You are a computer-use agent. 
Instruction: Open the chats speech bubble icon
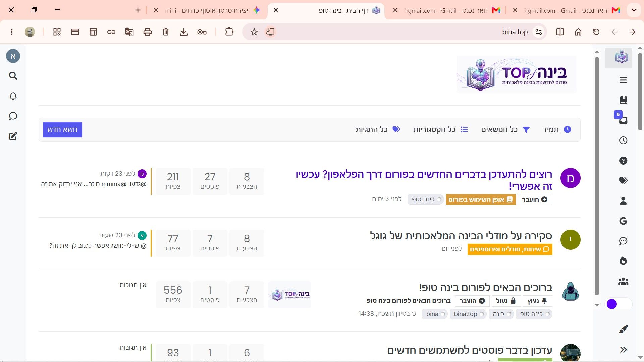[13, 116]
